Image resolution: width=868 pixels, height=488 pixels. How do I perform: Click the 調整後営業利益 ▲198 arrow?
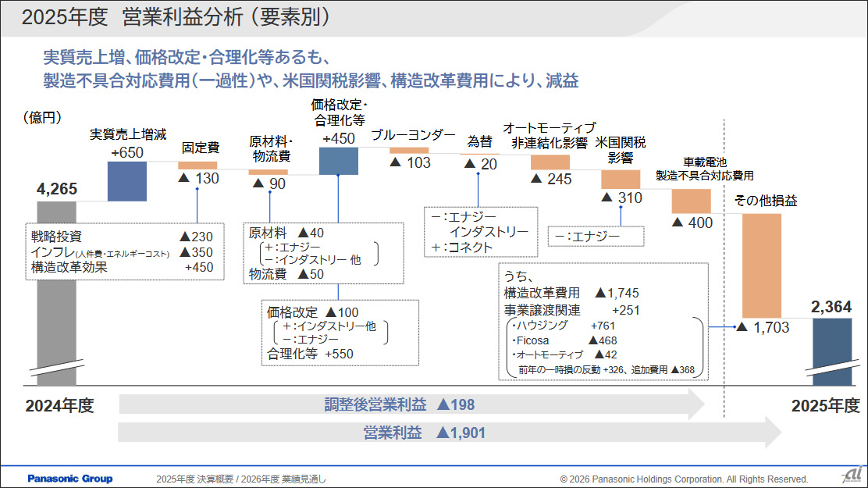pos(411,405)
